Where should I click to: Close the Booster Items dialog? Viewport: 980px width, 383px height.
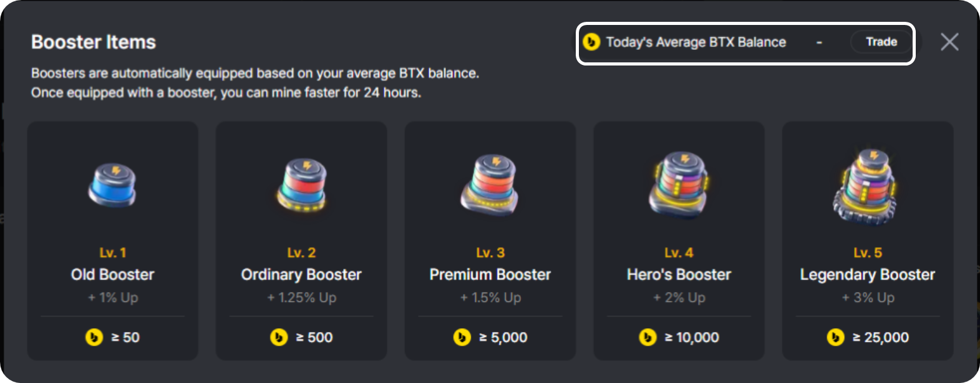949,42
